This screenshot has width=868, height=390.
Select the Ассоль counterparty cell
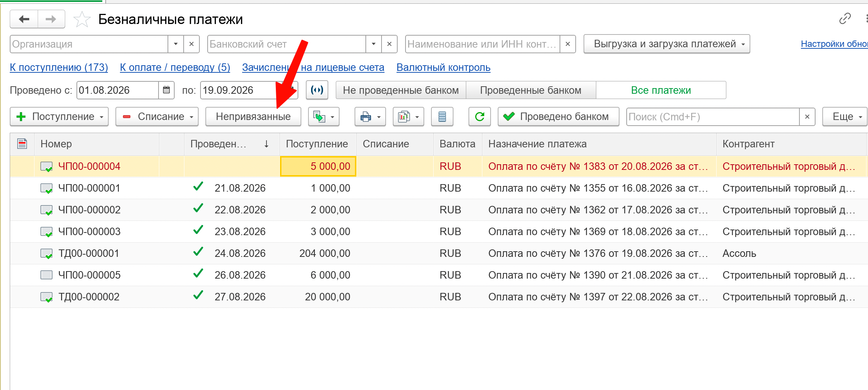[792, 254]
